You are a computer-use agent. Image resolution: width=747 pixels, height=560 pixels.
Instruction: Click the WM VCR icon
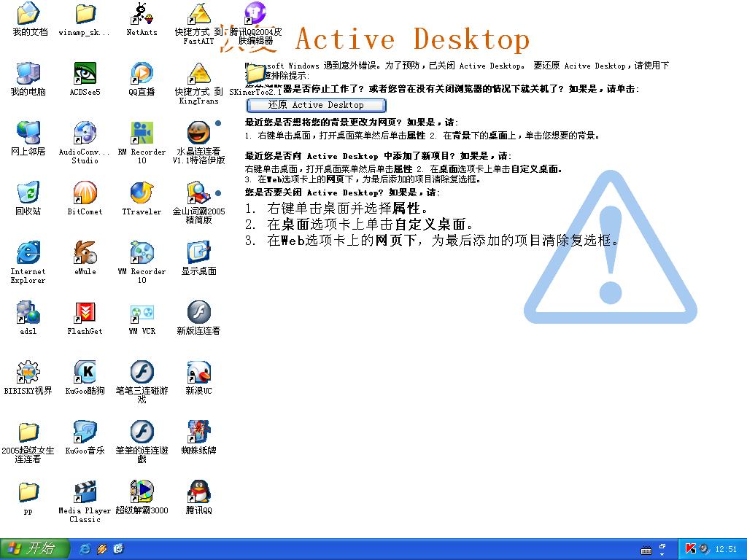click(142, 312)
